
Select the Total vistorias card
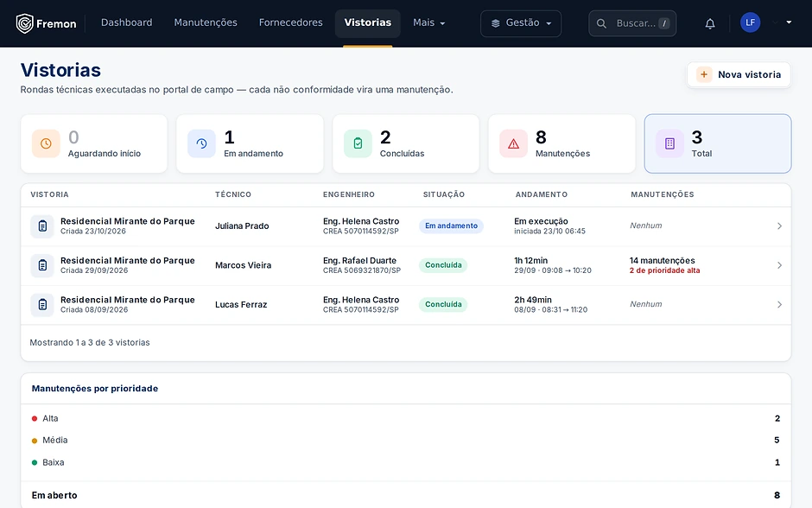coord(718,143)
